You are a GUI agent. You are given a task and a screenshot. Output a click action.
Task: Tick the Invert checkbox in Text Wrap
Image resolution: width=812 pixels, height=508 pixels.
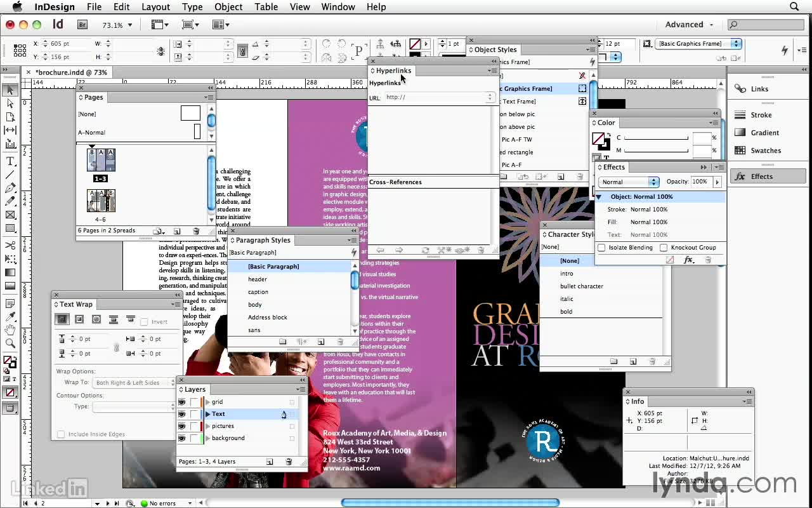pos(144,322)
